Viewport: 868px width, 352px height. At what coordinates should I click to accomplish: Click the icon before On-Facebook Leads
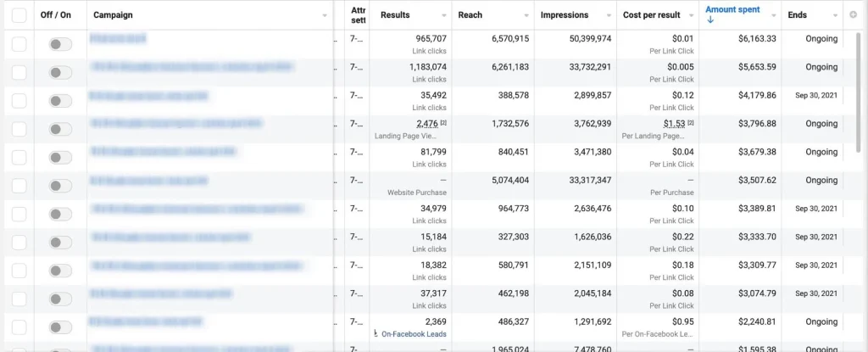(376, 333)
